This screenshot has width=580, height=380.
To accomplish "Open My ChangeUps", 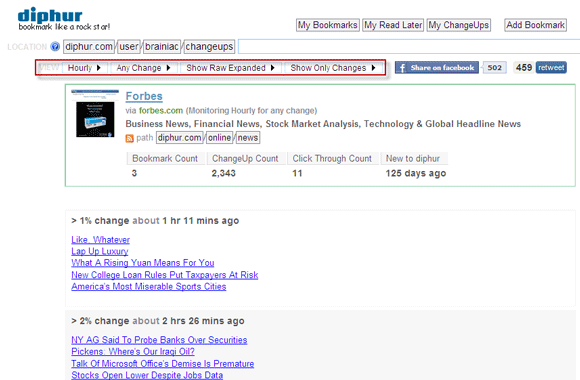I will pyautogui.click(x=459, y=25).
